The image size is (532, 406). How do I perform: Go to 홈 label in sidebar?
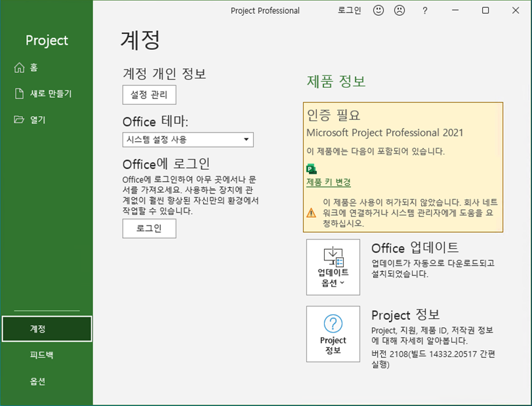[x=33, y=68]
